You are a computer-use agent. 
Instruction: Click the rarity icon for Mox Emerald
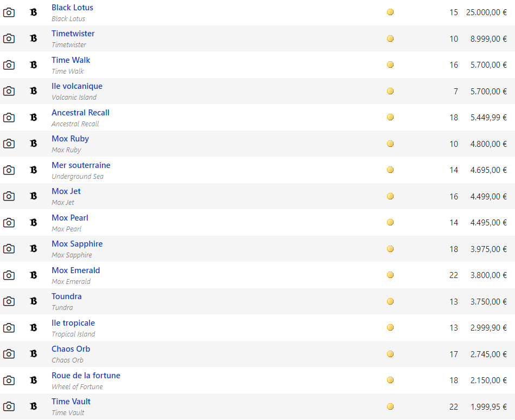point(390,275)
